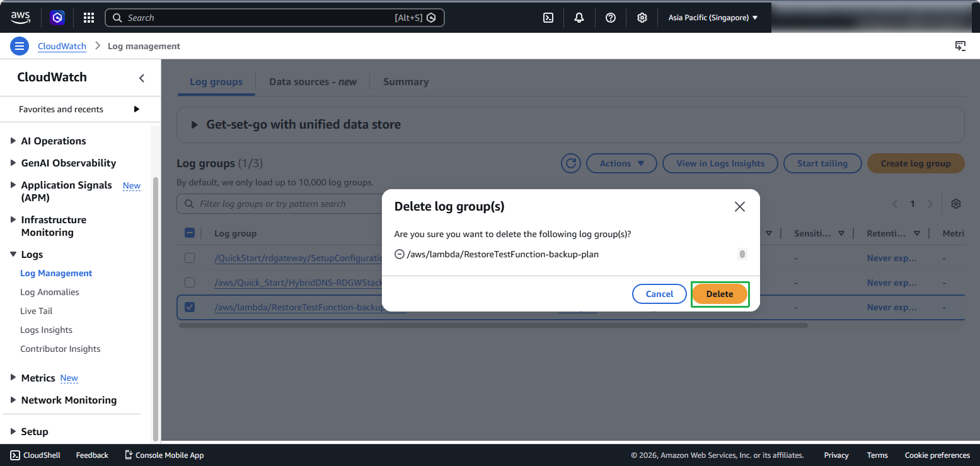
Task: Click the Start tailing button
Action: click(822, 163)
